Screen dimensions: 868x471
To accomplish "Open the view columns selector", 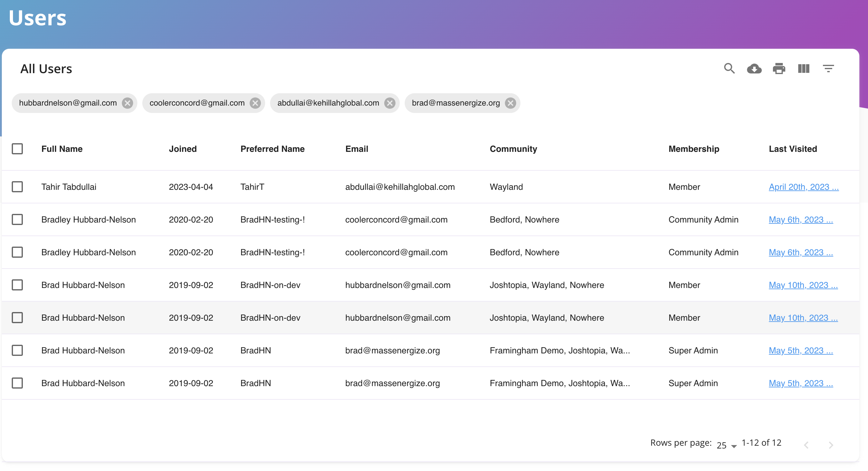I will click(804, 69).
